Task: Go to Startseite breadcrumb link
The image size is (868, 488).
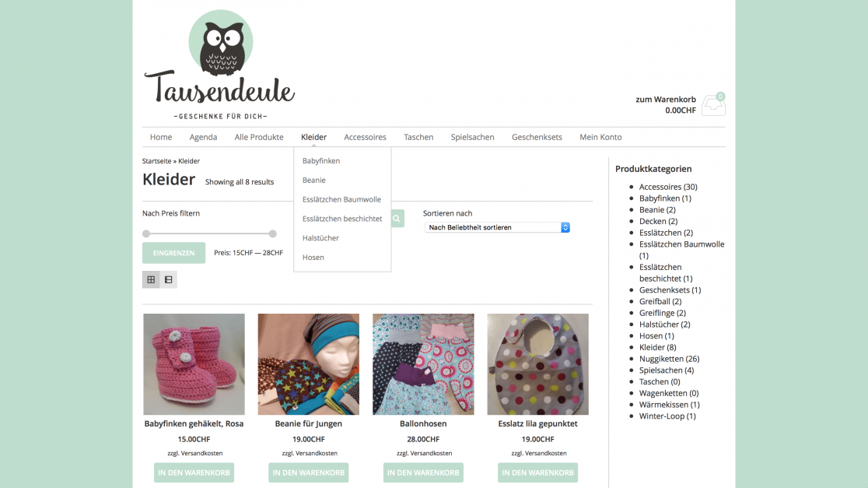Action: click(156, 160)
